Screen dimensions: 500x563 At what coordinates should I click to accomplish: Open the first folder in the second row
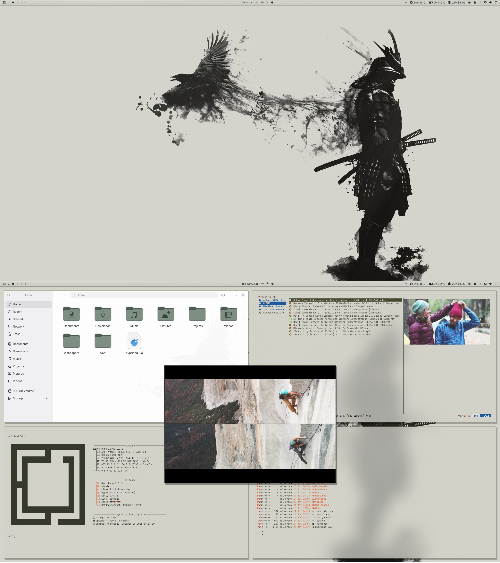(71, 341)
